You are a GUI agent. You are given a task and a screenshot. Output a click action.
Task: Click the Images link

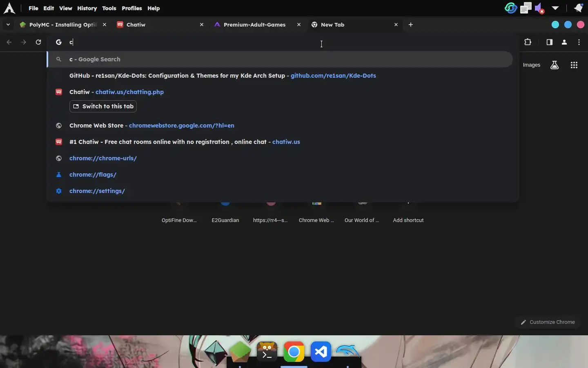tap(531, 65)
